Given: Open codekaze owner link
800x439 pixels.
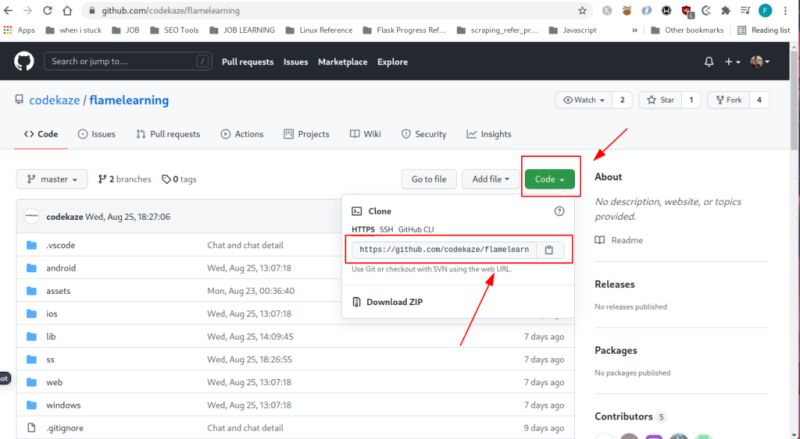Looking at the screenshot, I should pos(54,100).
